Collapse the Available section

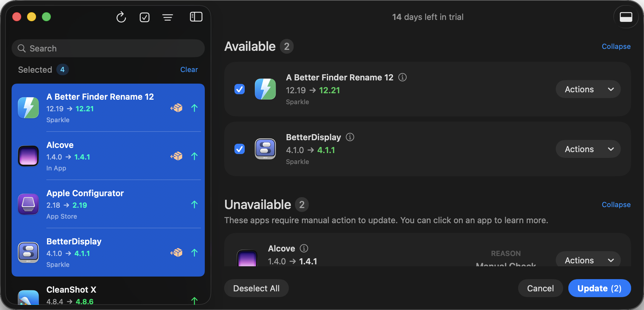click(x=616, y=46)
